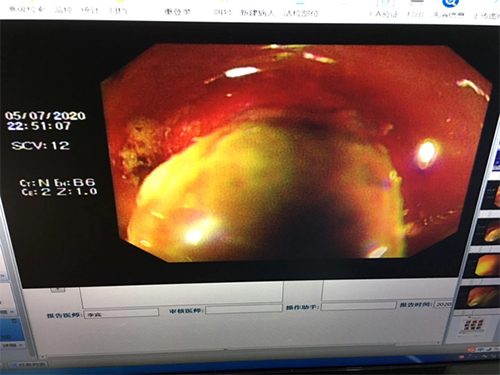500x375 pixels.
Task: Click the red input-method icon in system tray
Action: pos(471,350)
